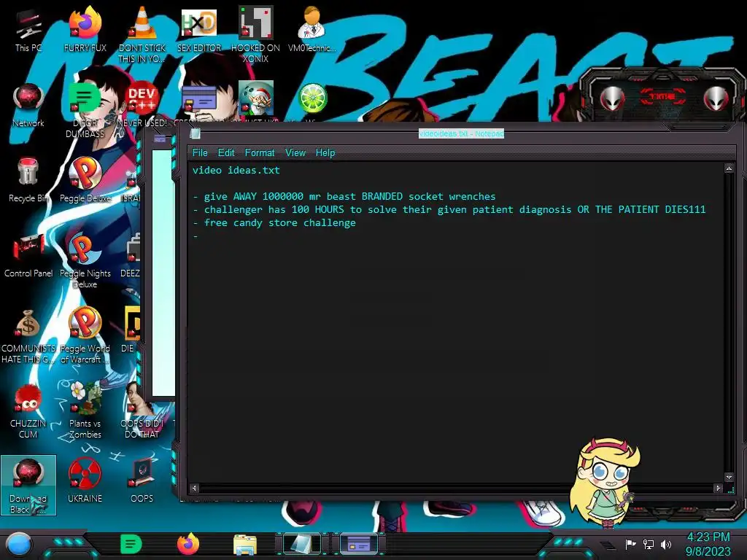Open the OOPS DID I DO THAT icon
Screen dimensions: 747x560
pyautogui.click(x=142, y=411)
